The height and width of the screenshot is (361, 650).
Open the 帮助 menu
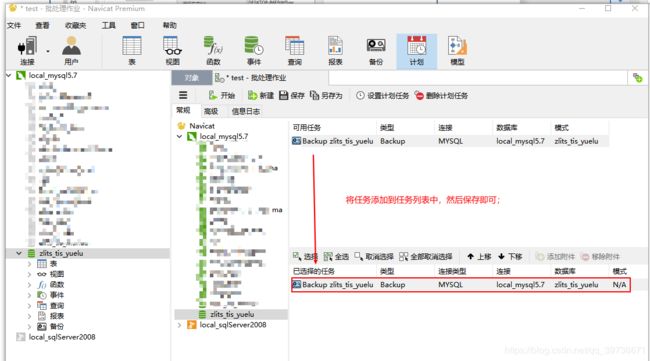point(170,25)
